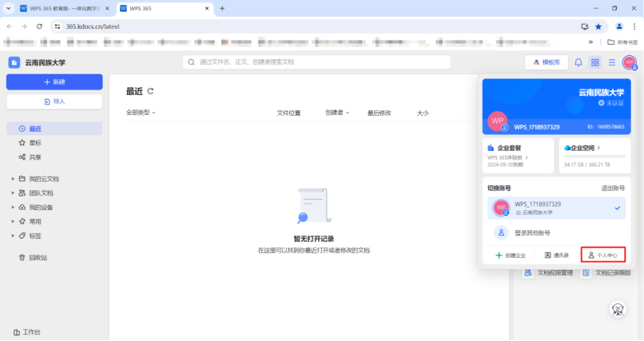Click the 新建 create button
This screenshot has width=644, height=341.
[54, 82]
